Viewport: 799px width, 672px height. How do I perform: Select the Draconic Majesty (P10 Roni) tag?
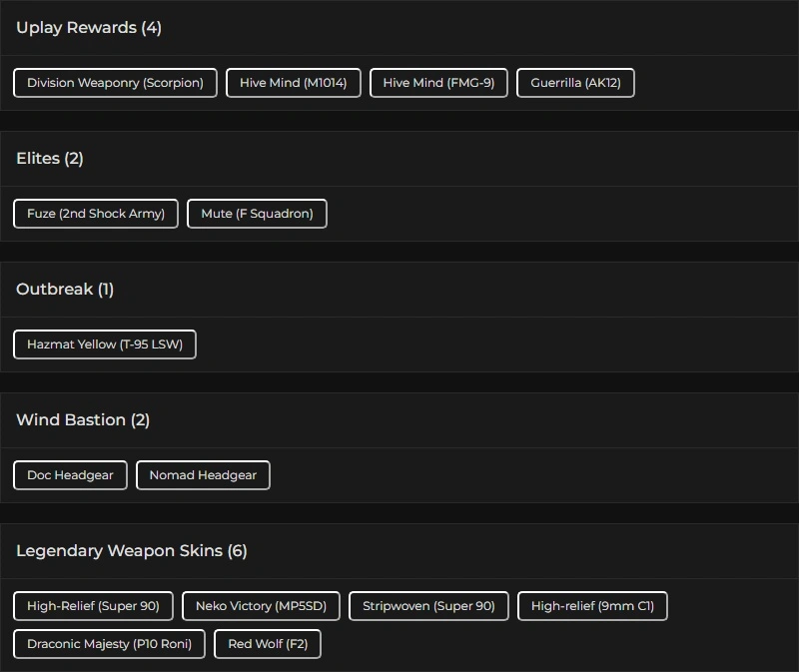109,644
